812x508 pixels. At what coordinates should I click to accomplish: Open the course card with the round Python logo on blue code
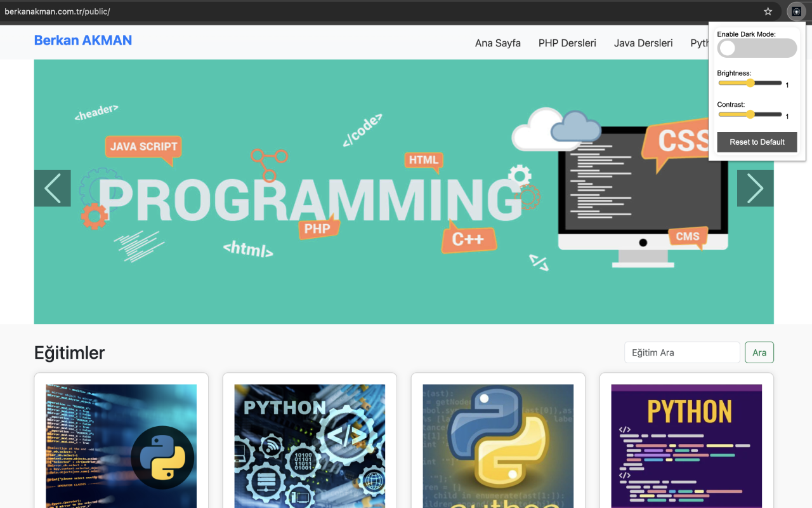point(121,446)
